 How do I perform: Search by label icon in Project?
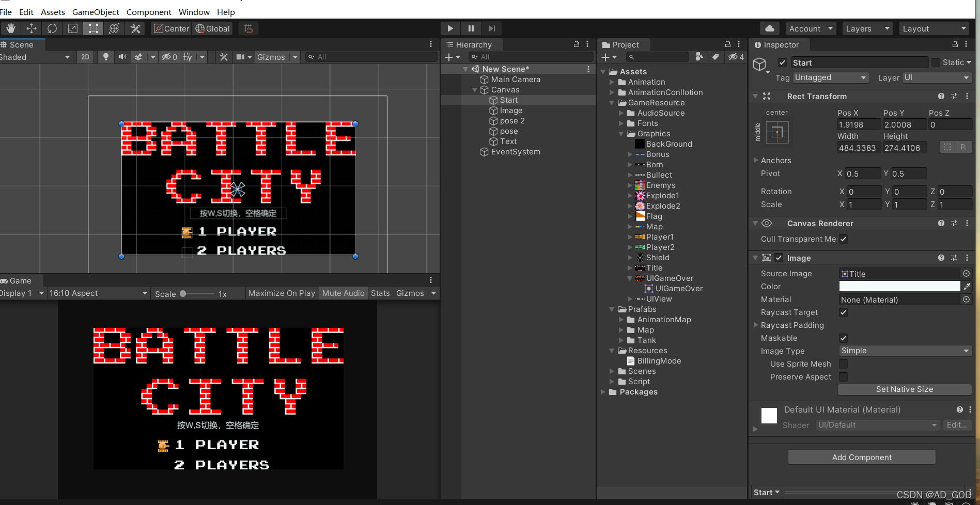click(x=715, y=57)
